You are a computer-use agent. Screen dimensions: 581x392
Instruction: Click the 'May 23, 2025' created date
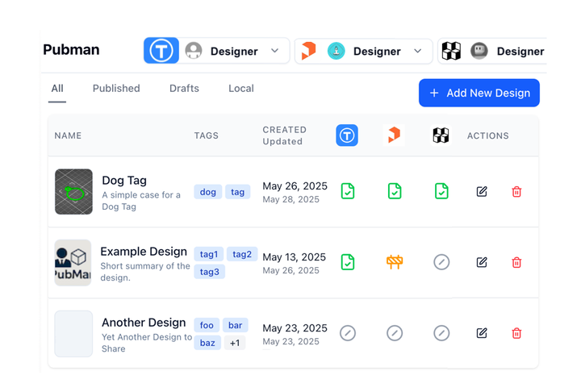pyautogui.click(x=295, y=328)
